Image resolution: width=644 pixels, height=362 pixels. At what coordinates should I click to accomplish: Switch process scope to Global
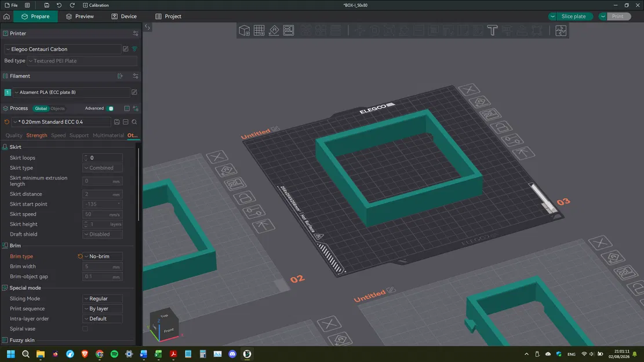click(x=41, y=108)
